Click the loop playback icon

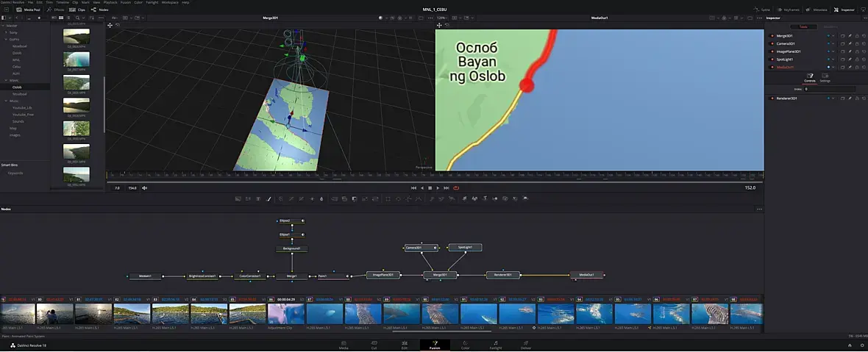pos(456,188)
